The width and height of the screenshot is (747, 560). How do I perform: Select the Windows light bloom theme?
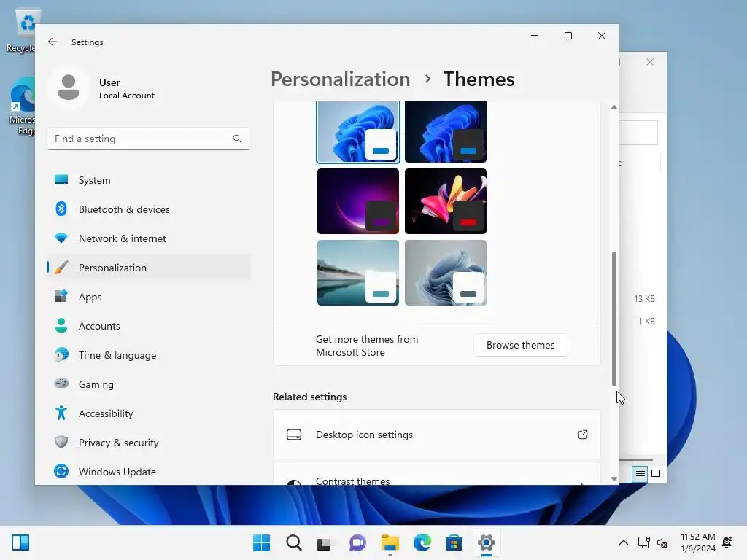(357, 131)
